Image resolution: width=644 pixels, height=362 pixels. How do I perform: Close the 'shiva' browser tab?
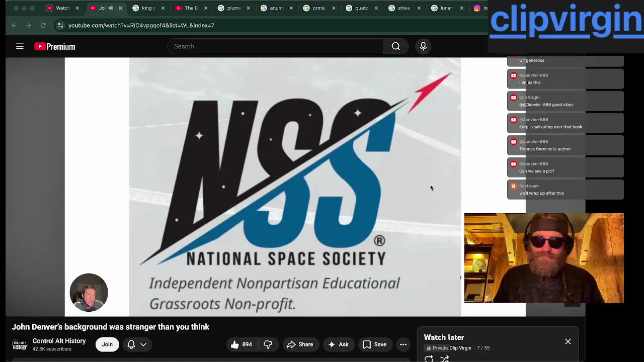[x=419, y=8]
